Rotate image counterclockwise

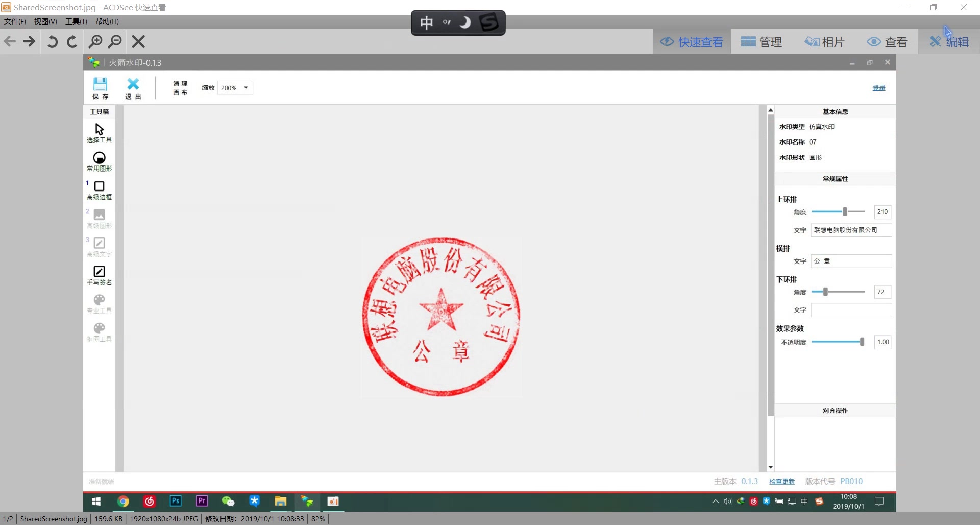[52, 41]
